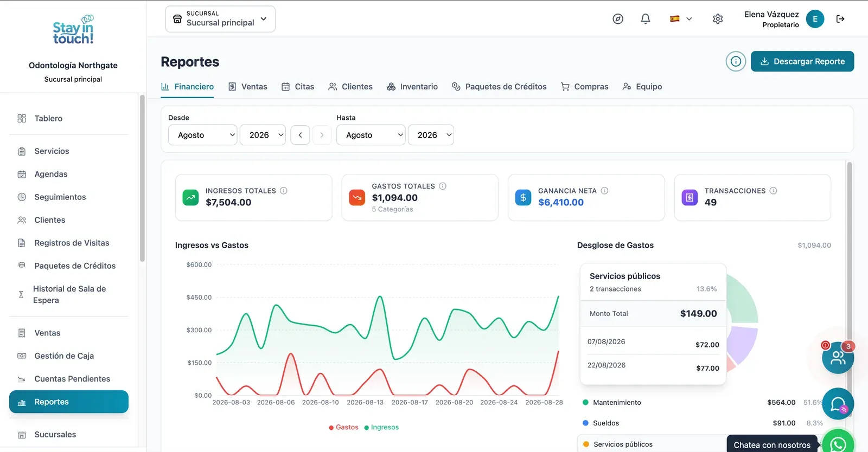868x452 pixels.
Task: Open the Desde month dropdown
Action: [203, 135]
